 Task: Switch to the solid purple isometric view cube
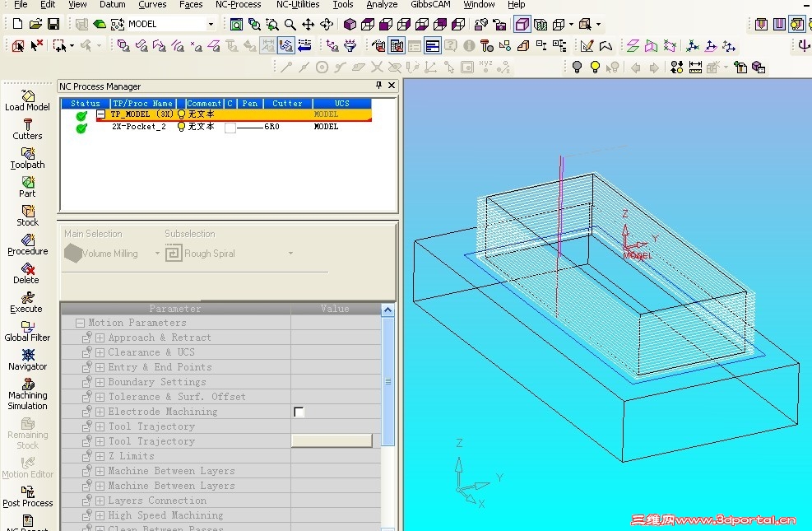350,25
